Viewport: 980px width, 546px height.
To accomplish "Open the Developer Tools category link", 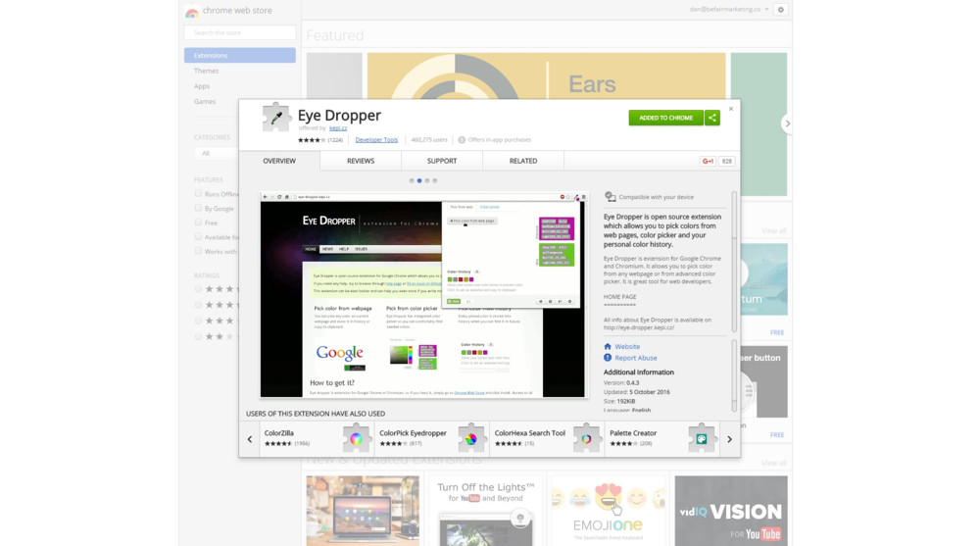I will pyautogui.click(x=376, y=140).
